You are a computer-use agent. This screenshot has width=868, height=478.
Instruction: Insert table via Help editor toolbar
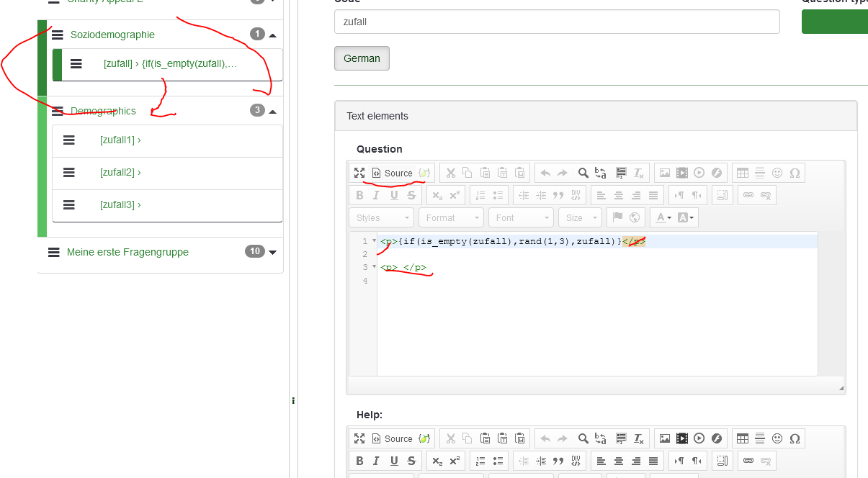(743, 438)
